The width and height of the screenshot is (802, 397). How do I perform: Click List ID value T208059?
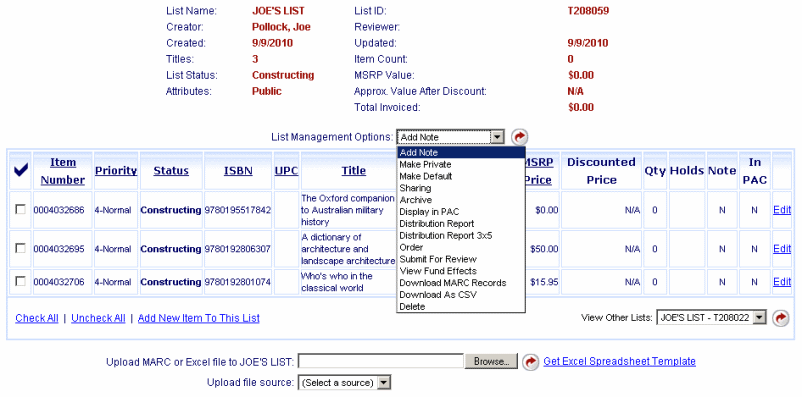click(x=588, y=11)
